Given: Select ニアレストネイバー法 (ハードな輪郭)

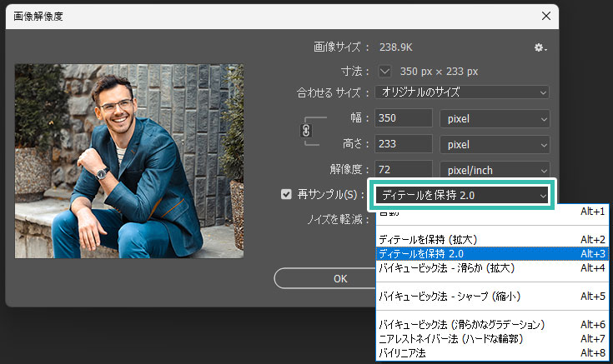Looking at the screenshot, I should [x=492, y=339].
